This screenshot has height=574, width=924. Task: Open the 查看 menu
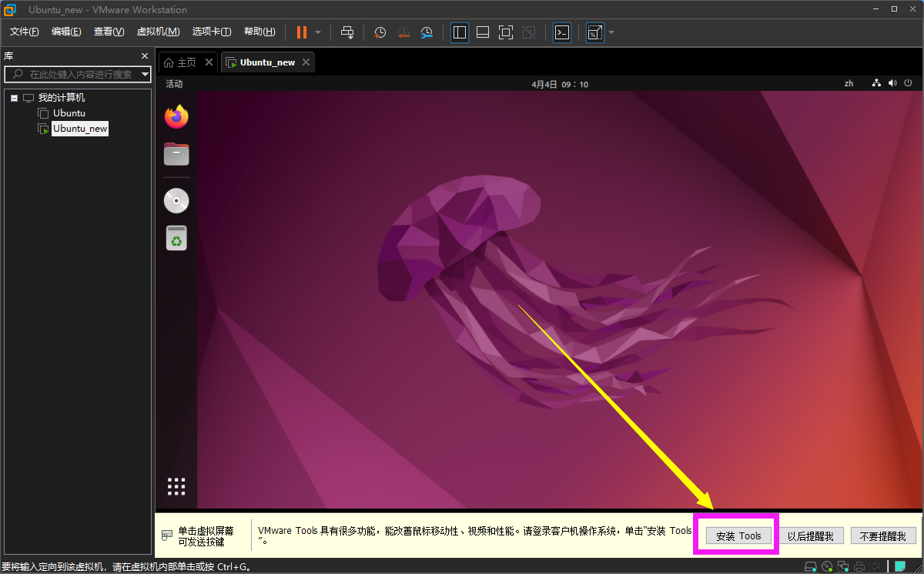tap(109, 32)
